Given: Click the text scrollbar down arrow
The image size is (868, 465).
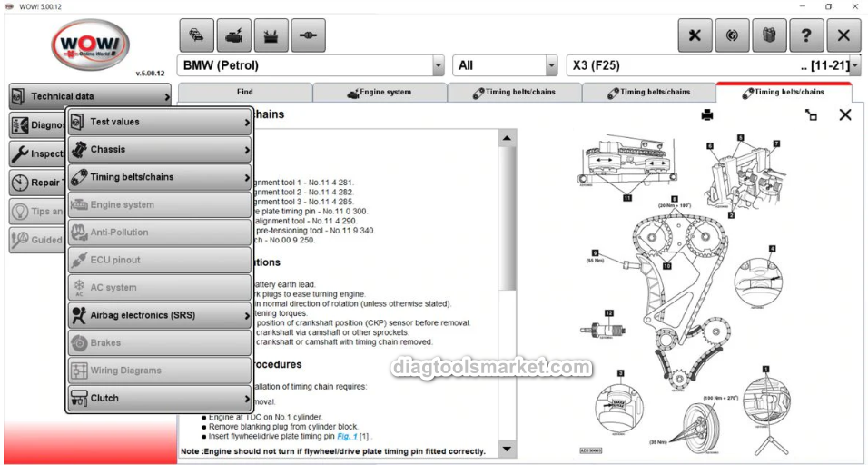Looking at the screenshot, I should click(x=507, y=449).
